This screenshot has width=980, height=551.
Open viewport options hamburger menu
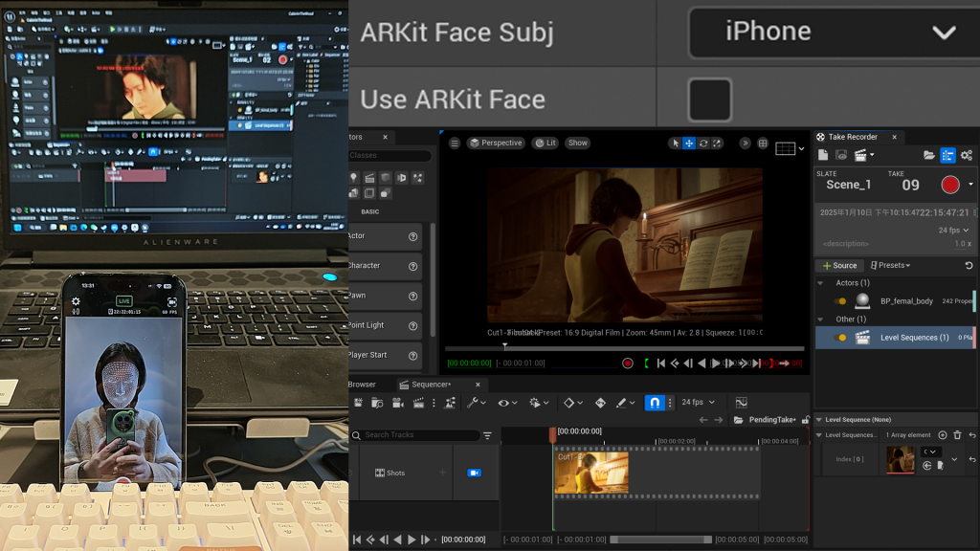coord(455,143)
